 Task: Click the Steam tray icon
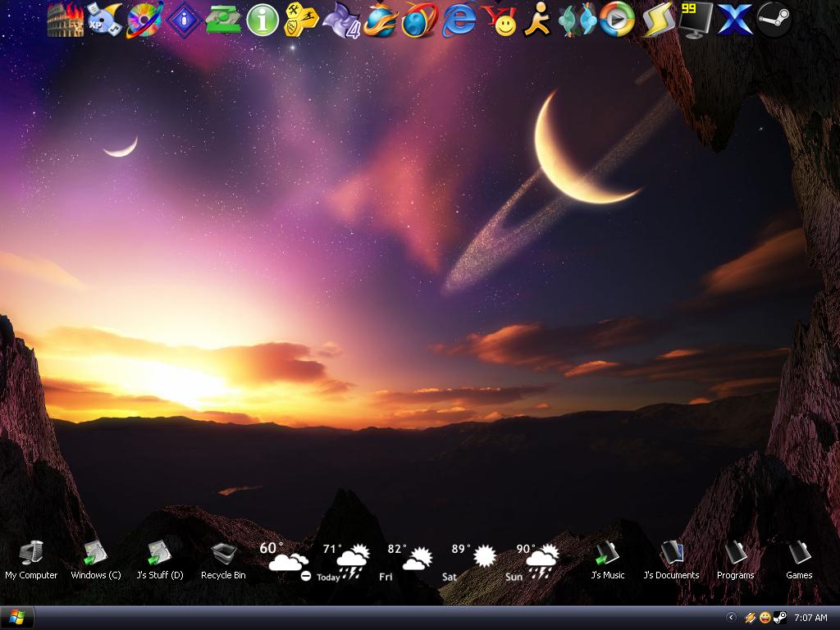[780, 619]
